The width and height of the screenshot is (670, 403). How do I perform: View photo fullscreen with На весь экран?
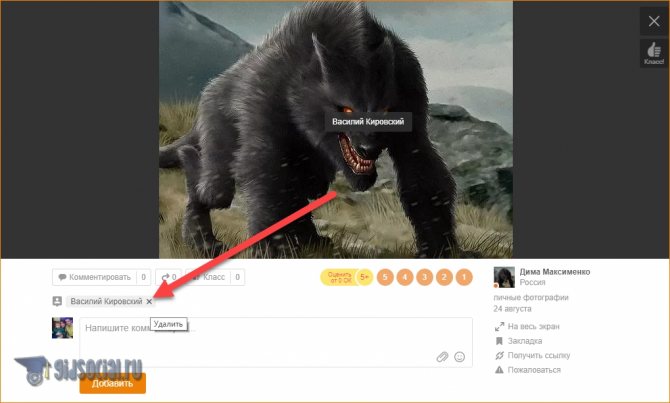pos(527,327)
